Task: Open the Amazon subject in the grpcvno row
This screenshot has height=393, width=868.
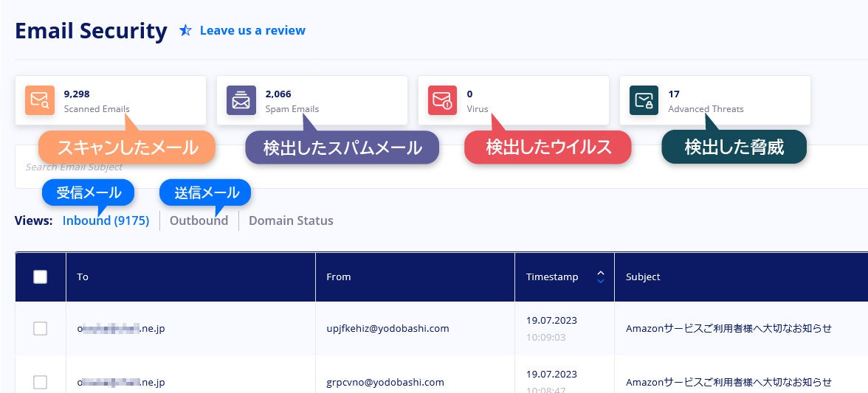Action: (728, 382)
